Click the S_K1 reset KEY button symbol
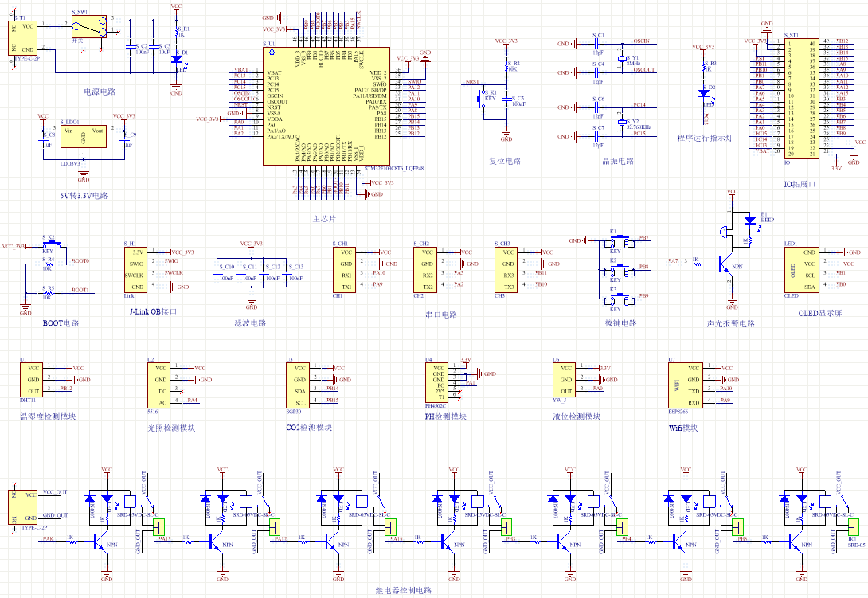Image resolution: width=868 pixels, height=598 pixels. pos(480,99)
